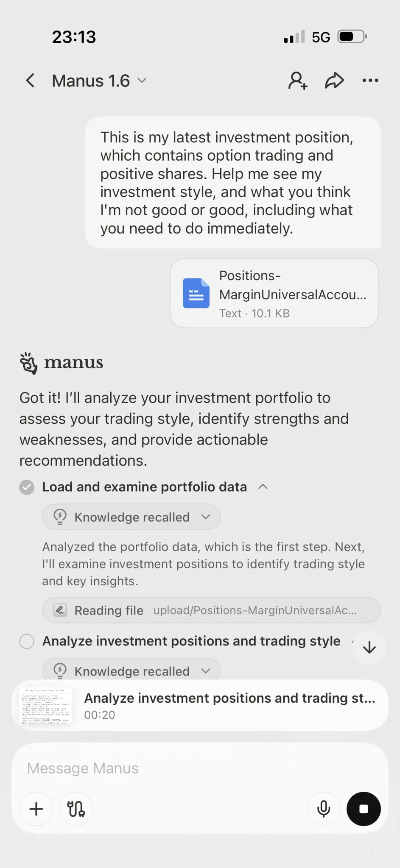The image size is (400, 868).
Task: Tap the empty circle for Analyze investment positions
Action: [27, 641]
